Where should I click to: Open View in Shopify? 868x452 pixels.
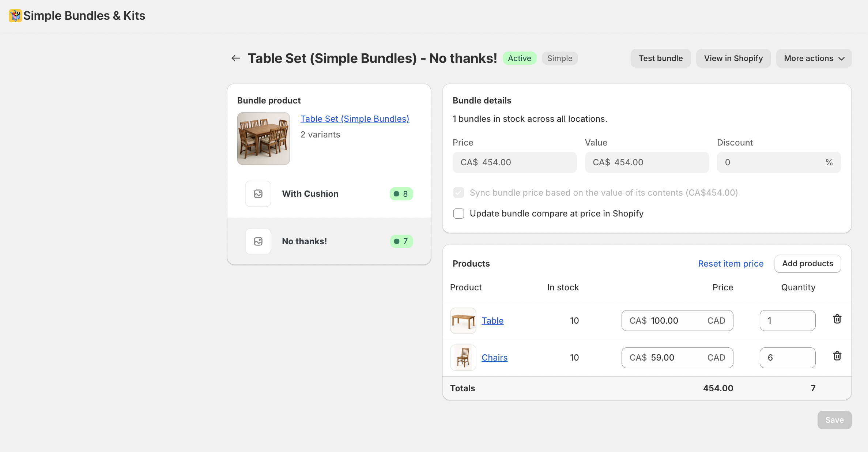[733, 59]
